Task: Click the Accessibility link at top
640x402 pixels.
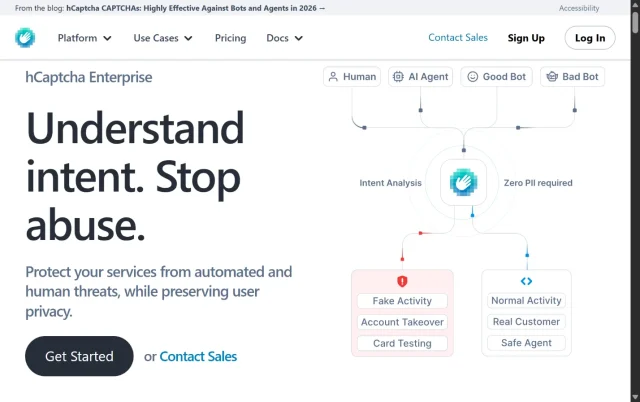Action: click(579, 8)
